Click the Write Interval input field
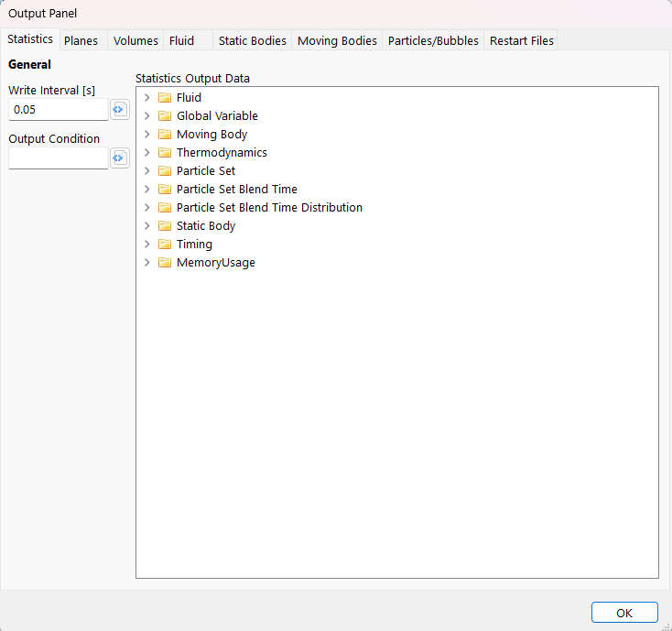 (58, 110)
